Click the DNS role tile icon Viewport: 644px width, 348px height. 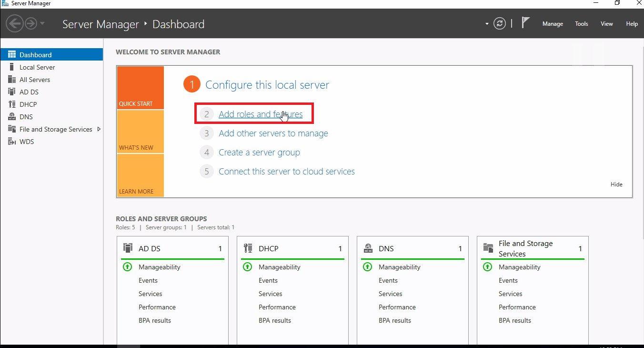(x=368, y=248)
